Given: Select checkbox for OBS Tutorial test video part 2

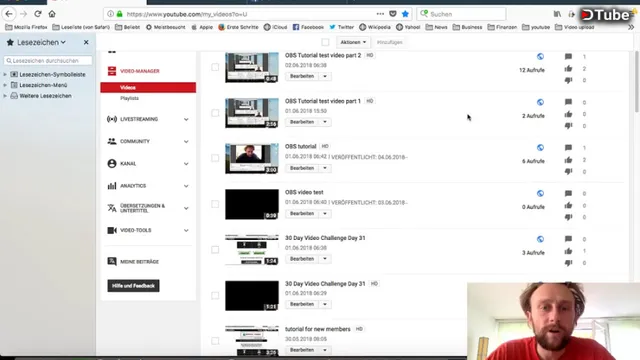Looking at the screenshot, I should click(x=215, y=67).
